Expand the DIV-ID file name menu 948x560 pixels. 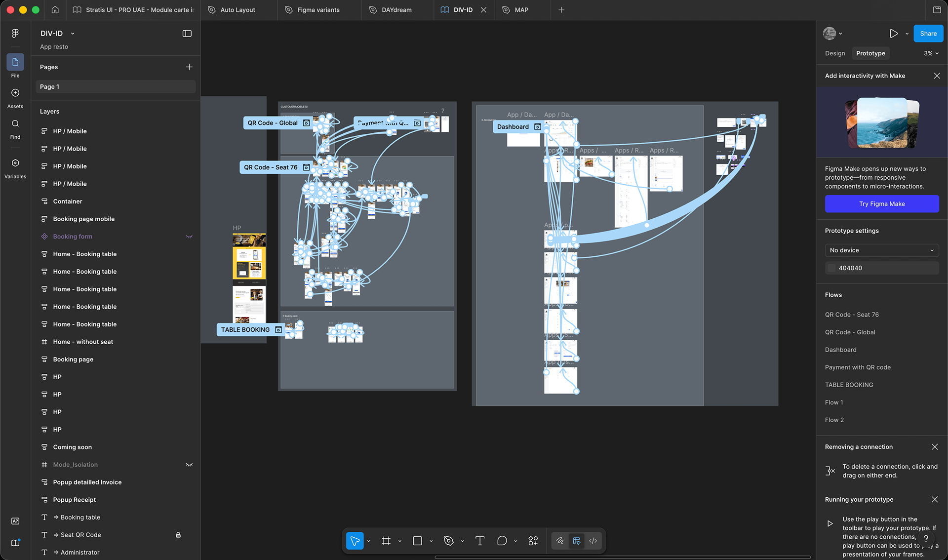[x=73, y=34]
